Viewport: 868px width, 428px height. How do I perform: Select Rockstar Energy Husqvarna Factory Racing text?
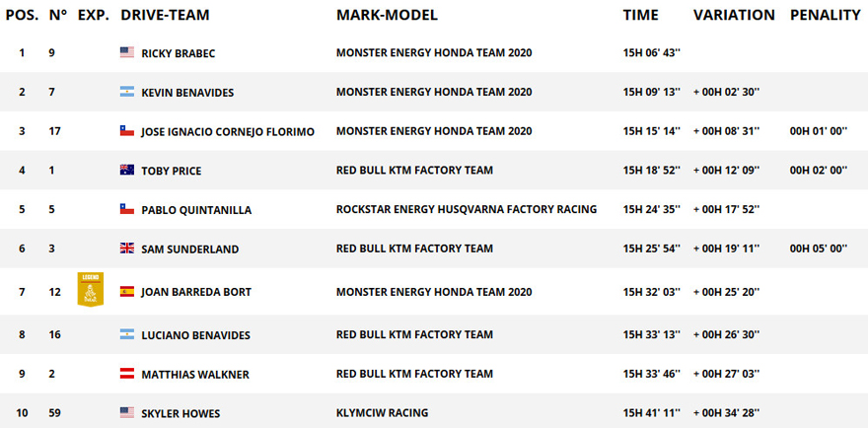tap(467, 209)
